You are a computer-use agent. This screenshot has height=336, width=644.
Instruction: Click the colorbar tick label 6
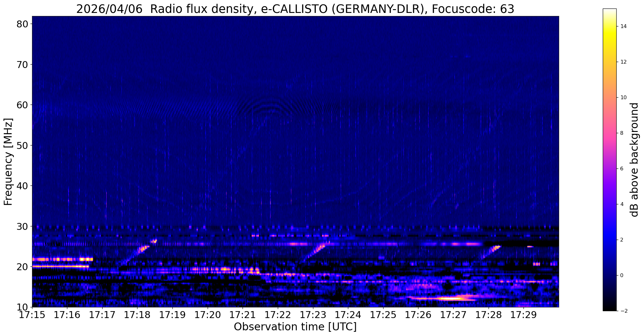[x=621, y=169]
